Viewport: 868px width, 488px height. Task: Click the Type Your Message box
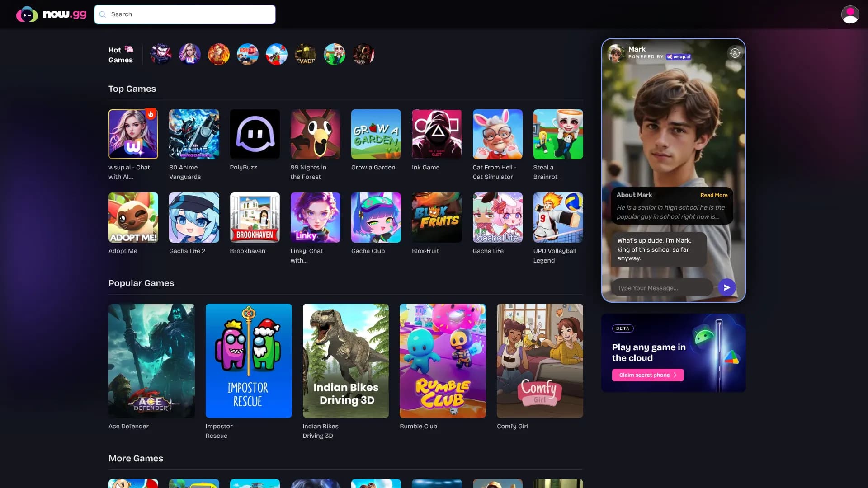point(662,288)
